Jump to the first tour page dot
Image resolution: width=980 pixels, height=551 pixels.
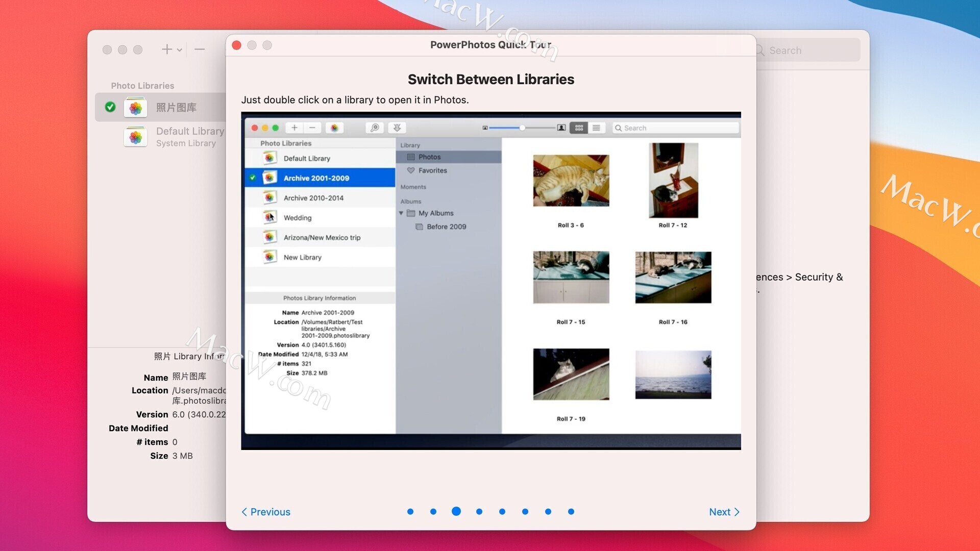point(410,512)
